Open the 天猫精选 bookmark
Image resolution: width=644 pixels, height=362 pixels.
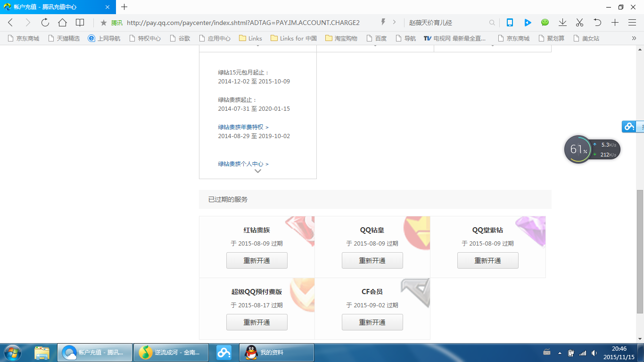[x=64, y=39]
